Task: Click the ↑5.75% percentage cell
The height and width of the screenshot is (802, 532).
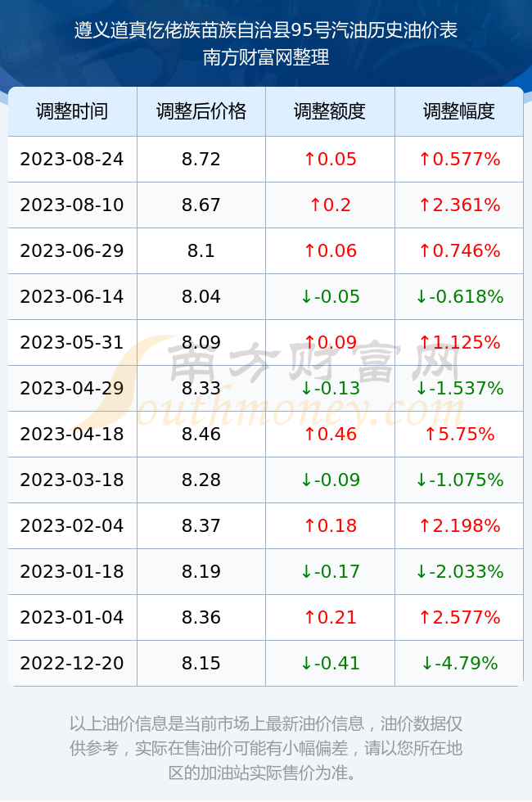Action: point(459,434)
